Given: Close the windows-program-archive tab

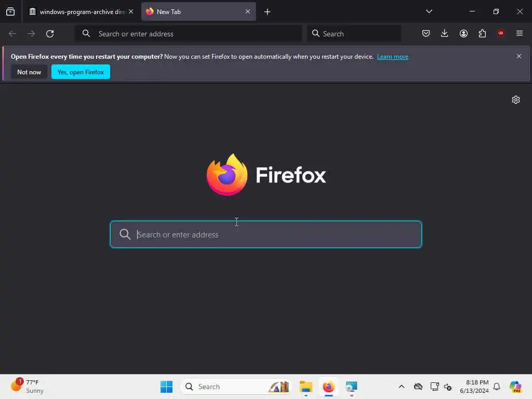Looking at the screenshot, I should (x=131, y=11).
